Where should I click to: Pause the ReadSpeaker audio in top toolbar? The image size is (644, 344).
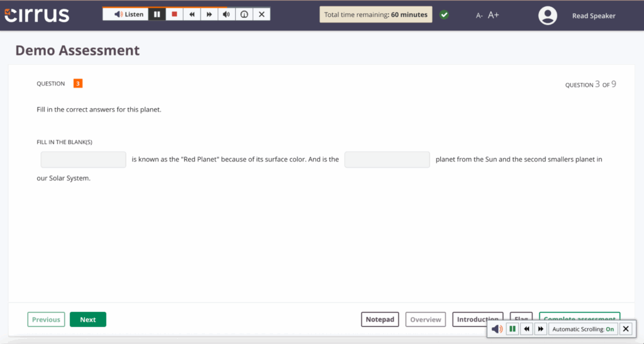157,14
